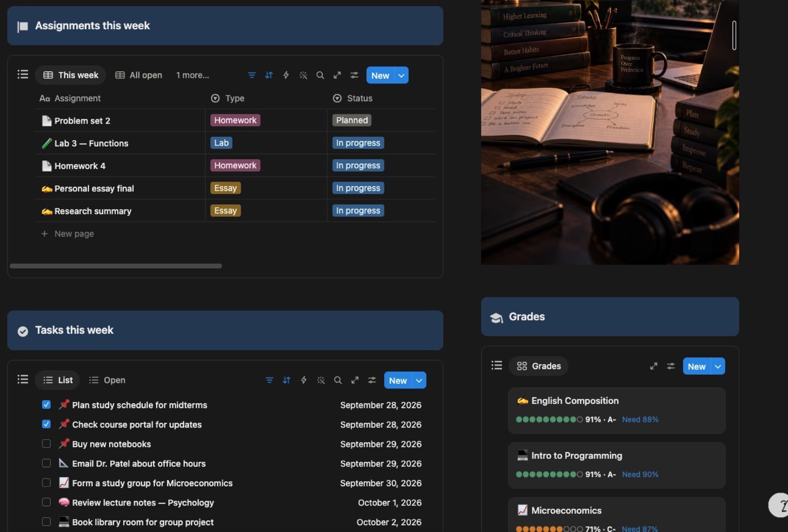Open views list icon in Grades panel
Image resolution: width=788 pixels, height=532 pixels.
(x=497, y=365)
